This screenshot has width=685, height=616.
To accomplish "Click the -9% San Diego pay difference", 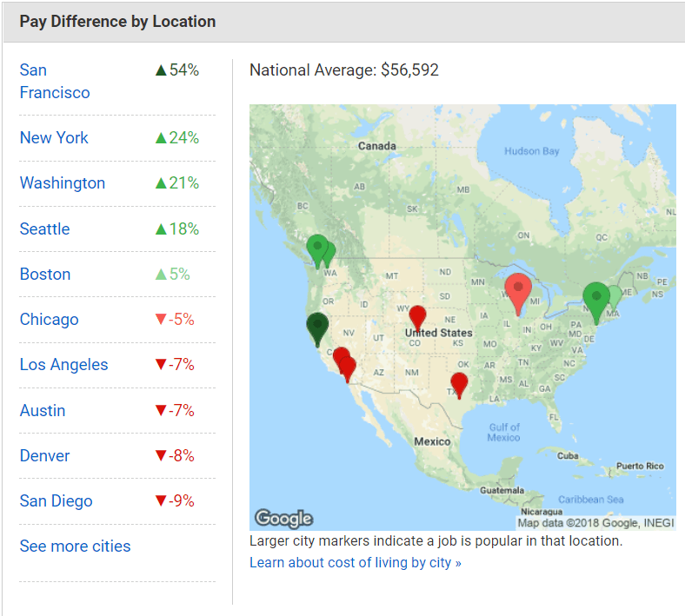I will click(x=175, y=501).
